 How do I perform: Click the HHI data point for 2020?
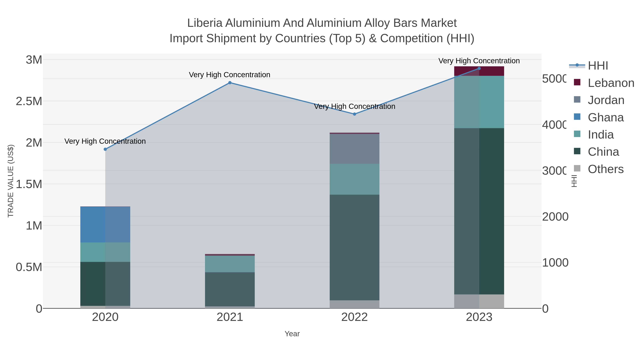[105, 149]
